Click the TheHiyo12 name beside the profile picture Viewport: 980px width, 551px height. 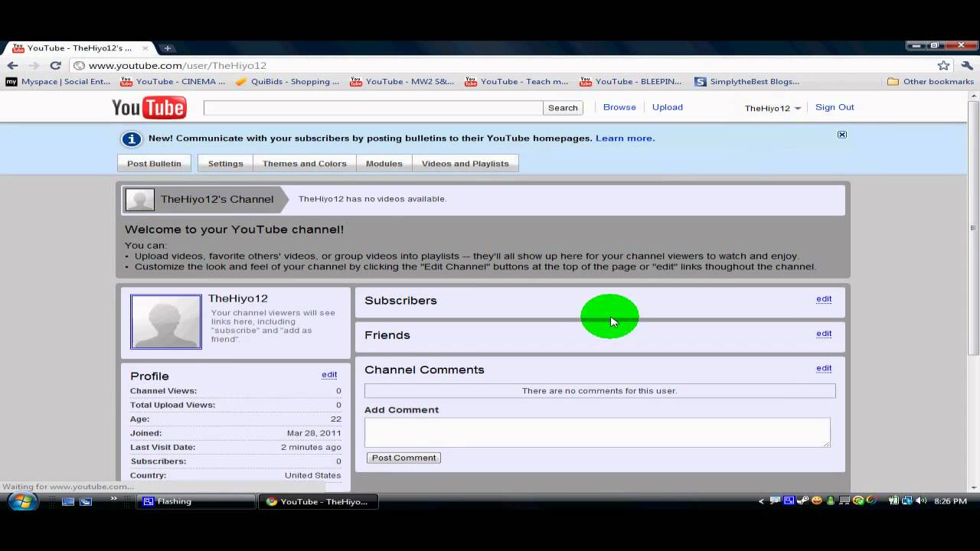coord(238,298)
